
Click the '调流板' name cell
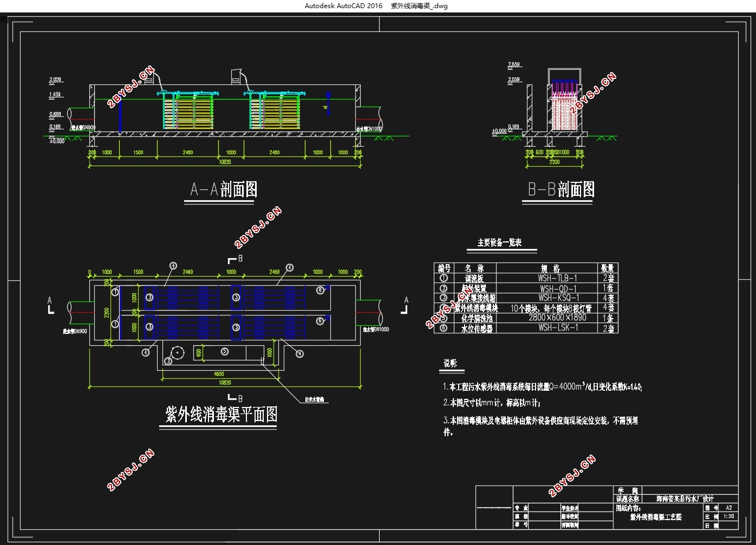point(474,278)
